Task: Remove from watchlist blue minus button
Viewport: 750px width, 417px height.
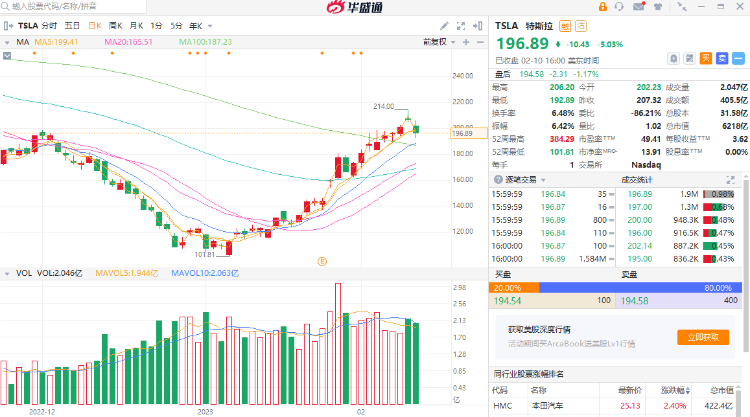Action: (x=738, y=59)
